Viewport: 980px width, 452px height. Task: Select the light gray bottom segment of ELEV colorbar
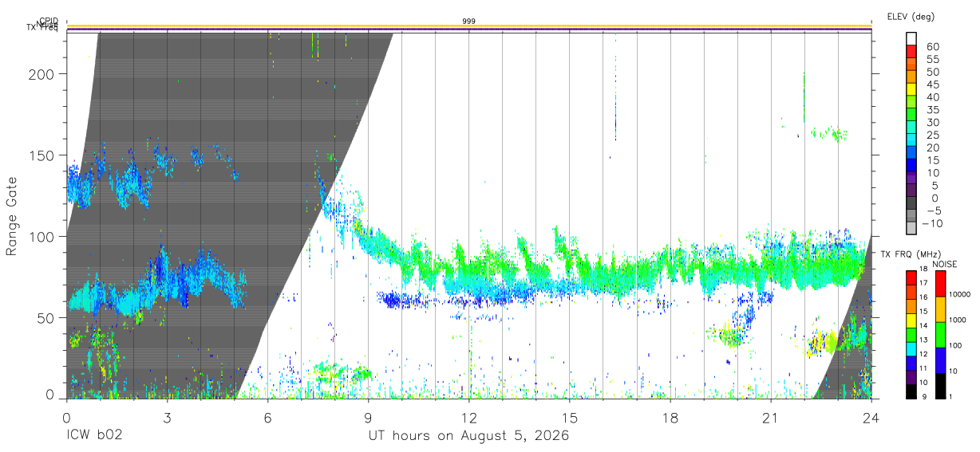coord(911,227)
